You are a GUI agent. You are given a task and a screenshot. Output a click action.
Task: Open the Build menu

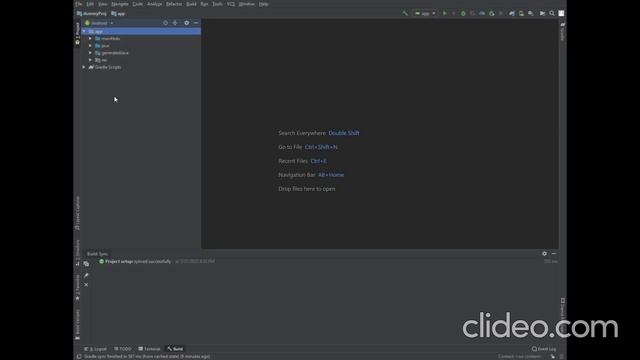point(191,4)
